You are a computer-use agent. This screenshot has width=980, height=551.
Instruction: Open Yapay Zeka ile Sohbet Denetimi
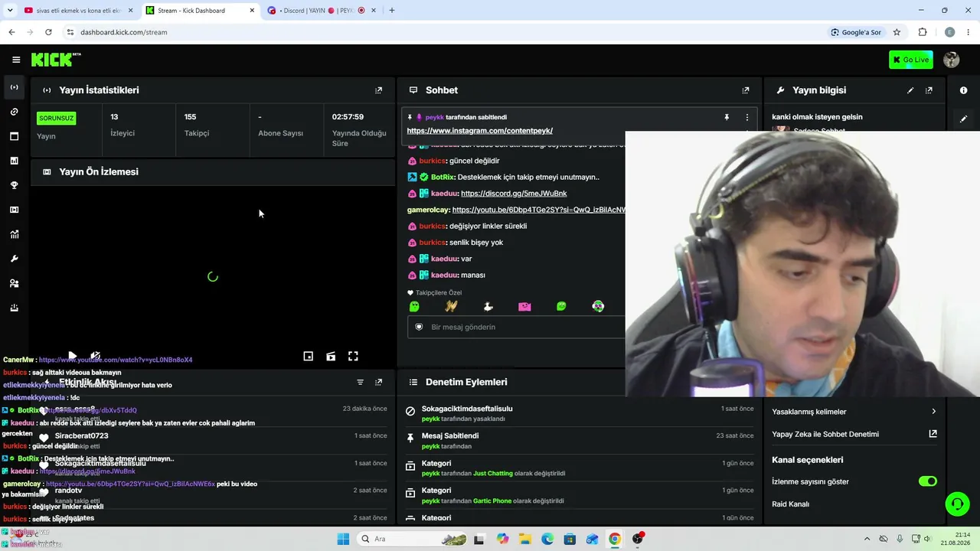click(x=854, y=434)
